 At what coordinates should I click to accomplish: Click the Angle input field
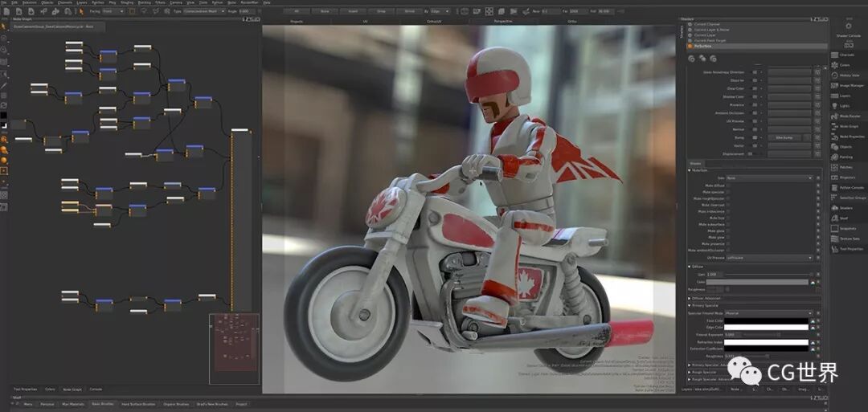(x=246, y=11)
